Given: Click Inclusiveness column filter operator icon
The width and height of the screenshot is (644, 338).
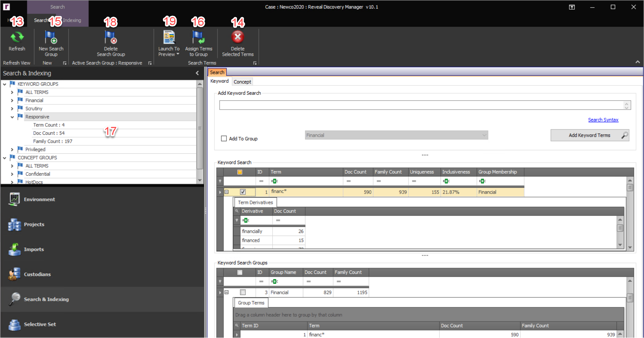Looking at the screenshot, I should [x=446, y=181].
